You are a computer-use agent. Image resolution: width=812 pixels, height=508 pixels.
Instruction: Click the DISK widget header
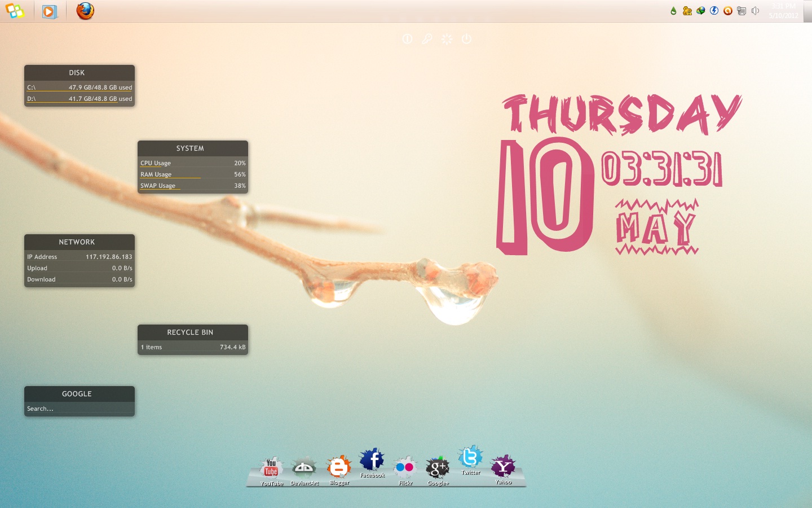(x=80, y=73)
